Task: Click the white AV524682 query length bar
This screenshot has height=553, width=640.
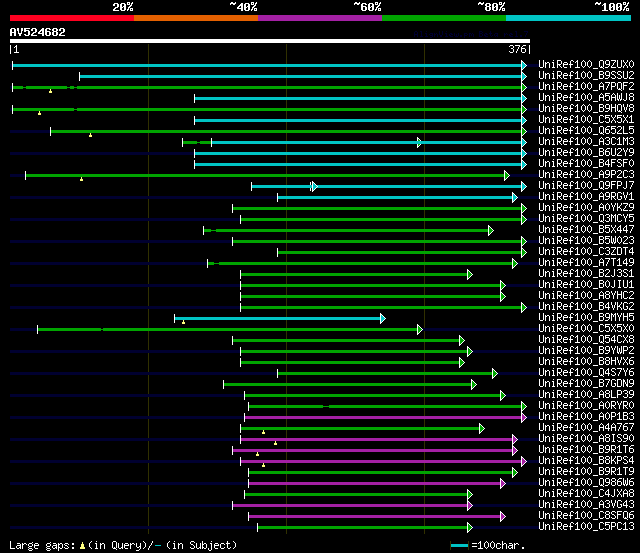Action: (x=270, y=41)
